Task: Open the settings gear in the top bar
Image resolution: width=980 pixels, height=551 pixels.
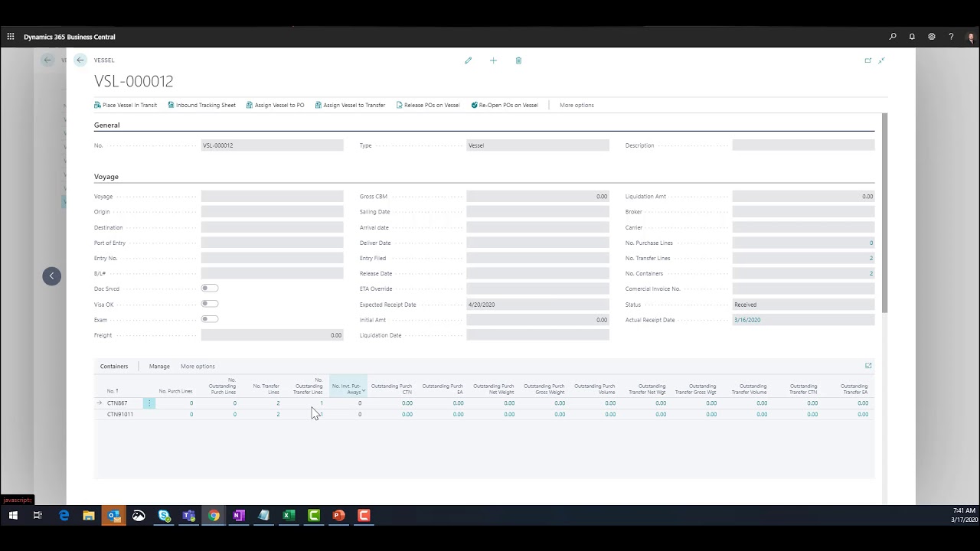Action: [x=932, y=37]
